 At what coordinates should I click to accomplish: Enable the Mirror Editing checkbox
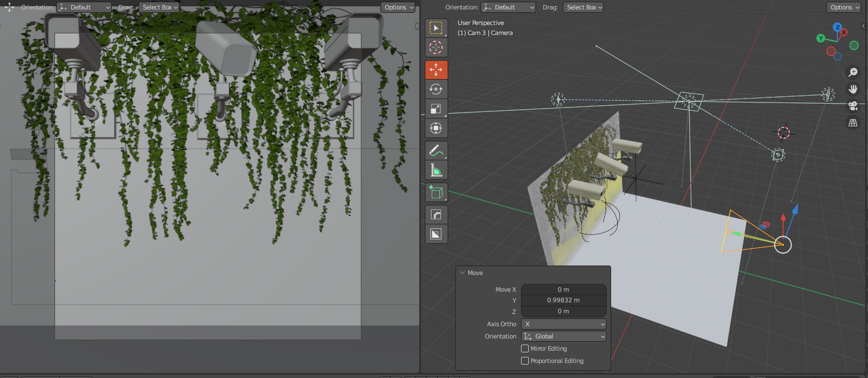(x=524, y=348)
